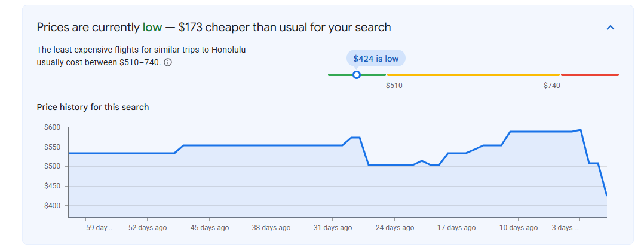Select the '24 days ago' axis label

pyautogui.click(x=395, y=227)
